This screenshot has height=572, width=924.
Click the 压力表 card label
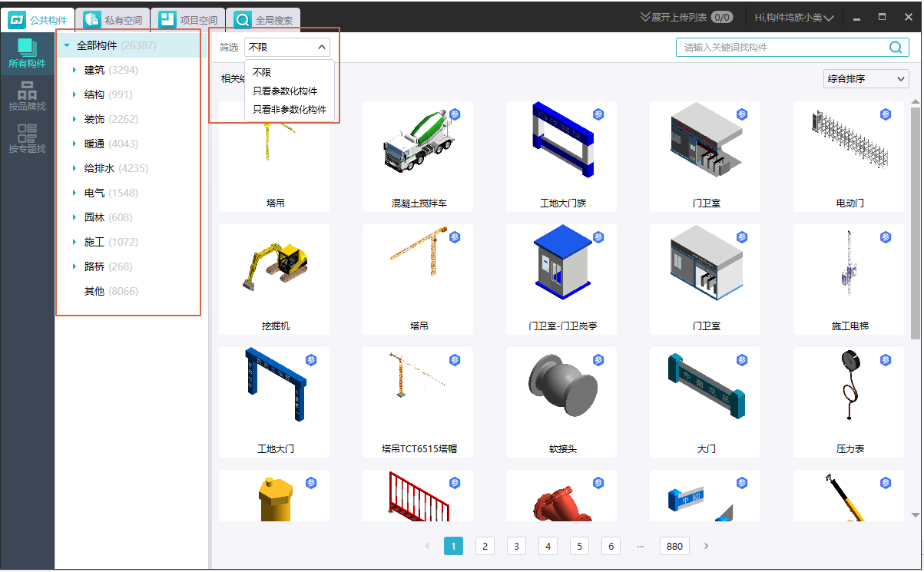849,448
